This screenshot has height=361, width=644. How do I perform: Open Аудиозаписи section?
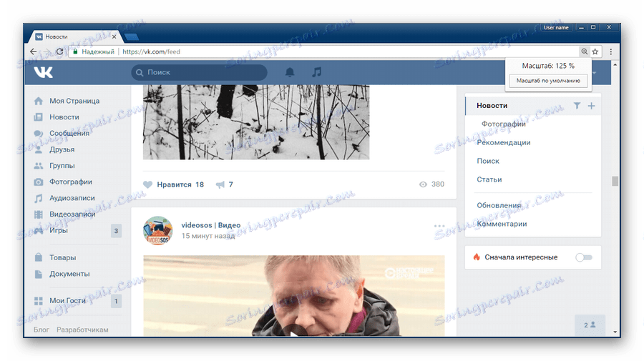click(x=72, y=198)
